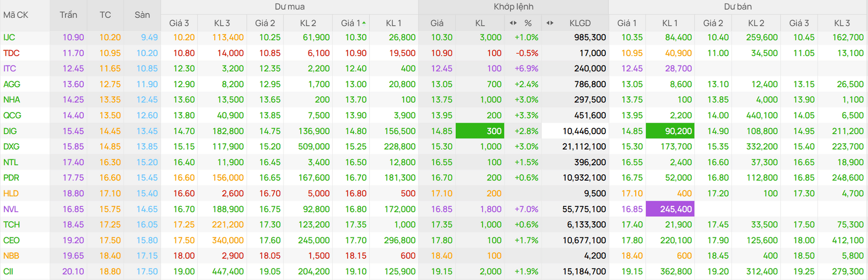The height and width of the screenshot is (280, 868).
Task: Sort by the Trần column header
Action: pyautogui.click(x=68, y=15)
